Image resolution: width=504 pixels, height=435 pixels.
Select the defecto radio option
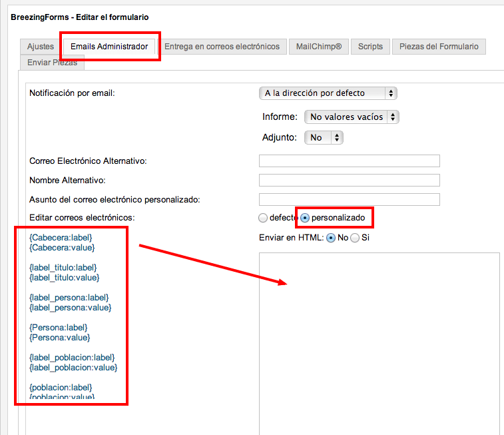[263, 218]
